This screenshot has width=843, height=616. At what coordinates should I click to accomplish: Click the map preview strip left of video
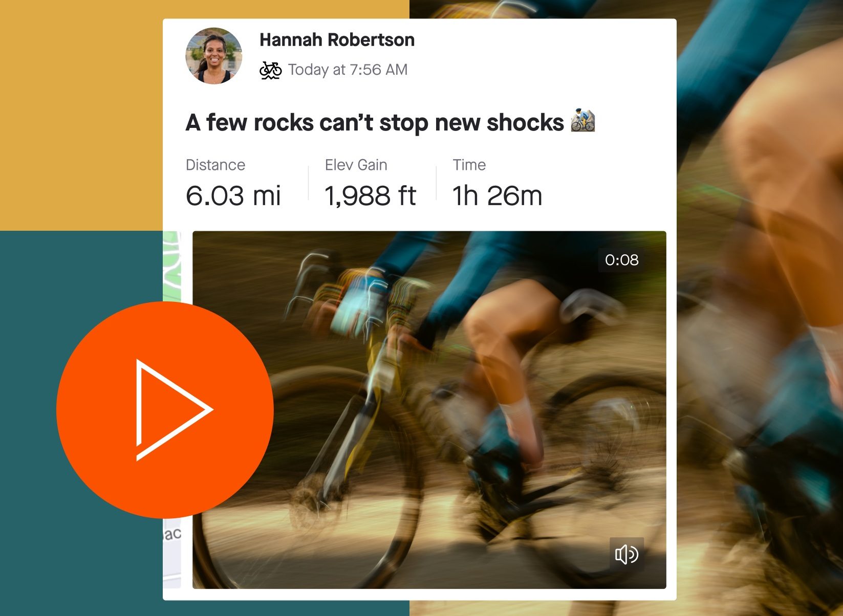click(x=172, y=410)
